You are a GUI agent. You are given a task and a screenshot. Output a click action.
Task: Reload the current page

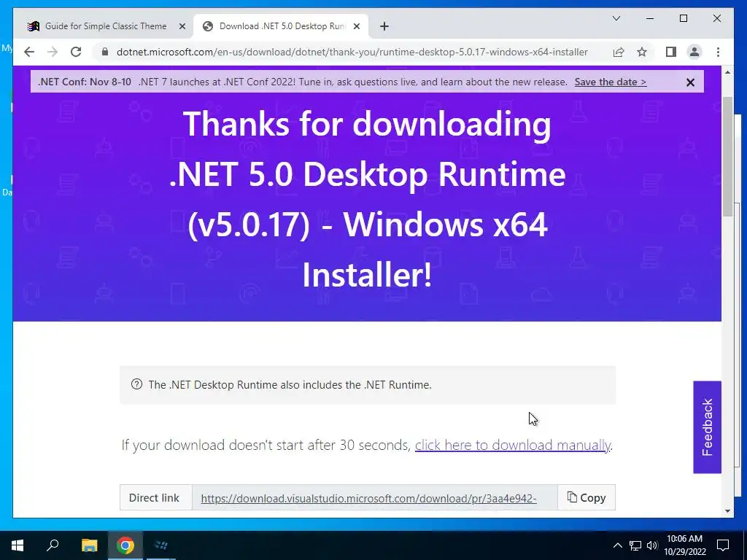pos(76,52)
